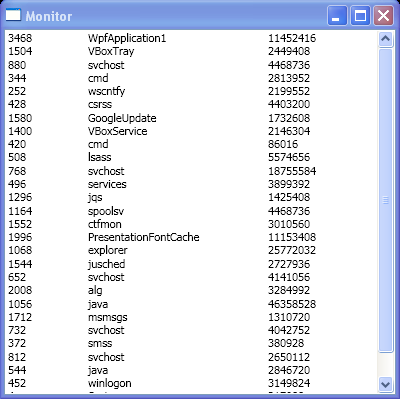
Task: Click process ID 768
Action: click(17, 171)
